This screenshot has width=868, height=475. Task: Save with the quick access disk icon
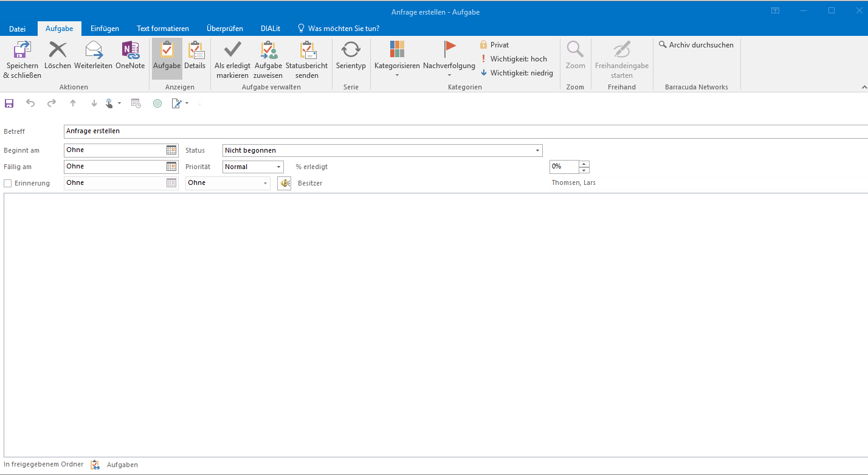(9, 103)
